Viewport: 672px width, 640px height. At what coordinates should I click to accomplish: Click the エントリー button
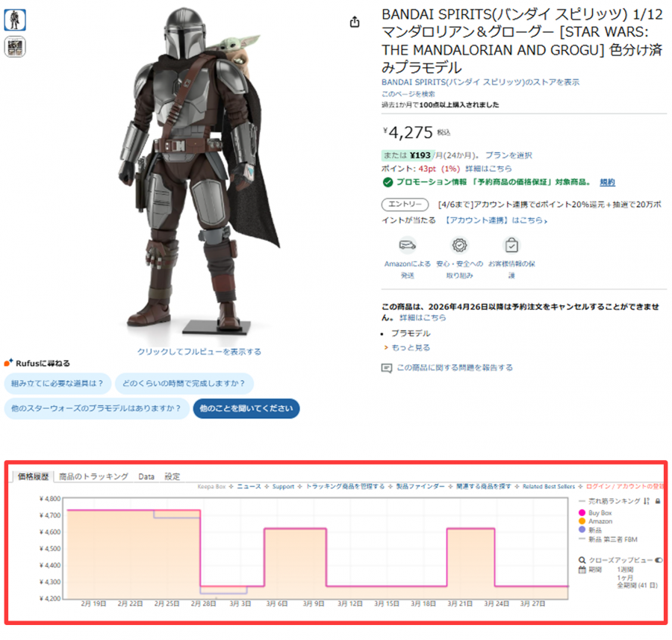coord(405,205)
